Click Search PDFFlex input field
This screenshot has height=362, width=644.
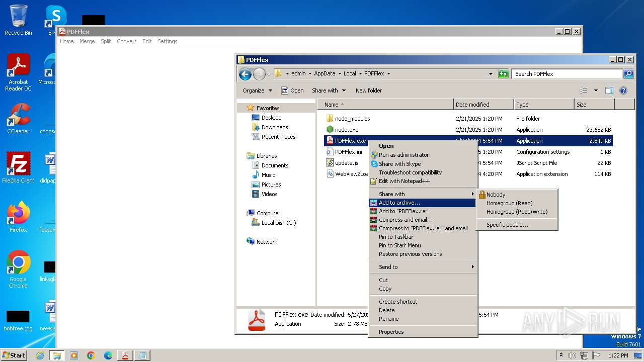click(568, 74)
